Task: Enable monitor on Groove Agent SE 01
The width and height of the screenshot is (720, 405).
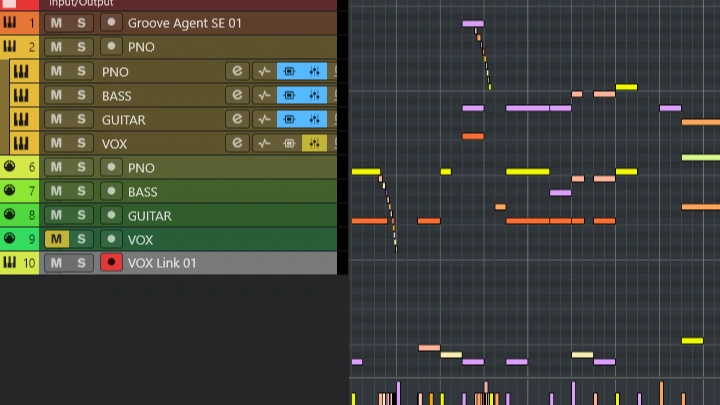Action: point(111,23)
